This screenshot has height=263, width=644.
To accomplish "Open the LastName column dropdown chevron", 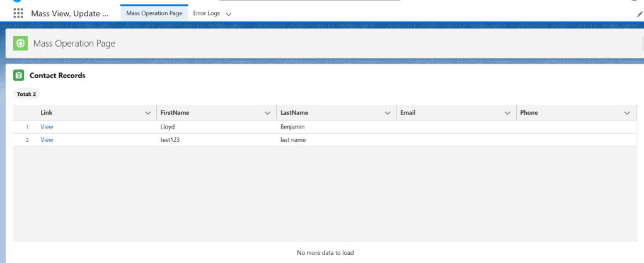I will pyautogui.click(x=387, y=113).
